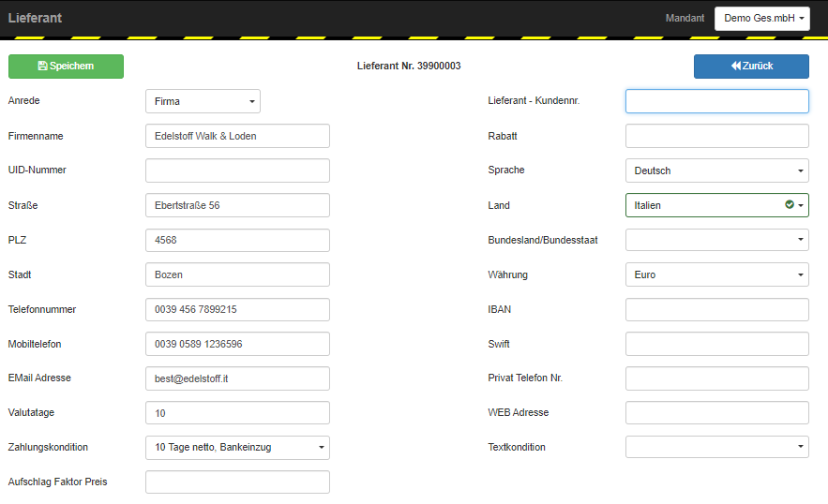Open the Anrede Firma dropdown

tap(203, 101)
